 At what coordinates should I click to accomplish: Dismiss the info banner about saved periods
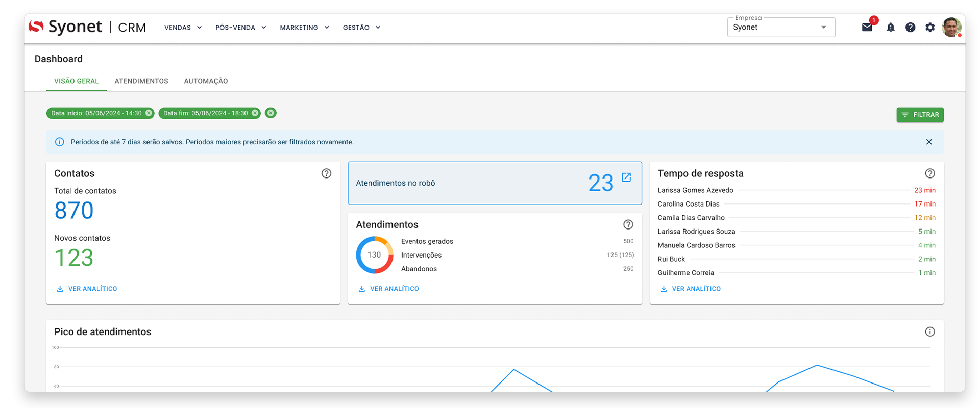[929, 142]
